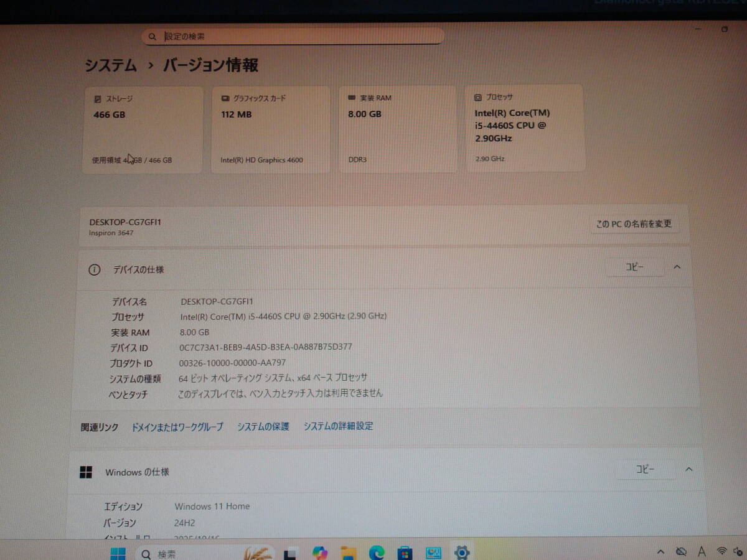This screenshot has width=747, height=560.
Task: Open システムの保護 link
Action: tap(263, 426)
